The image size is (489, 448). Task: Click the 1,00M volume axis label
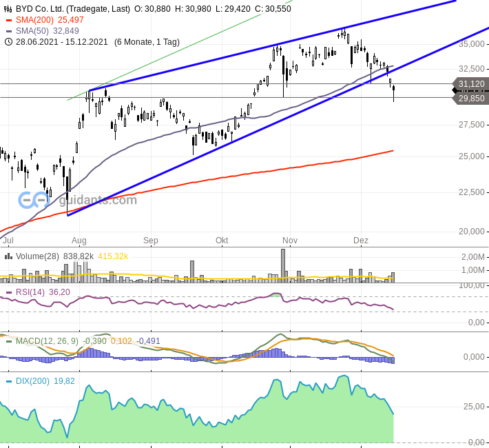click(x=473, y=270)
